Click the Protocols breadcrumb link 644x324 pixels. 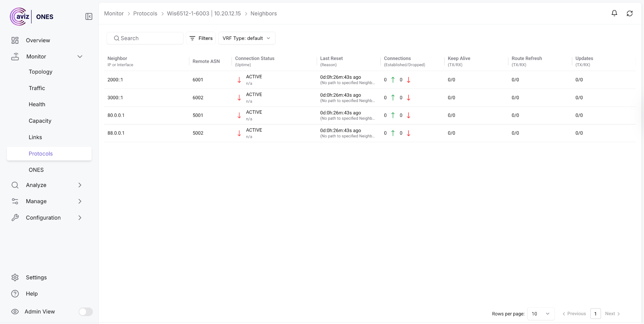145,14
